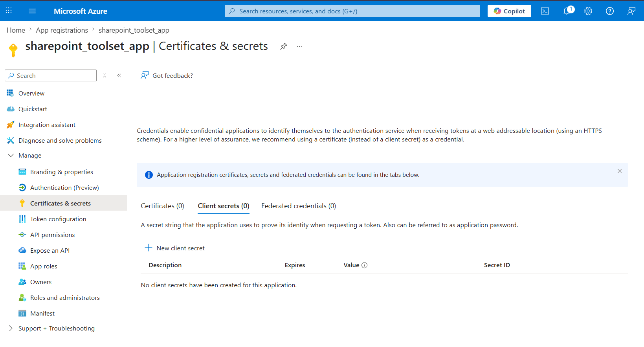644x347 pixels.
Task: Open Branding & properties
Action: (62, 172)
